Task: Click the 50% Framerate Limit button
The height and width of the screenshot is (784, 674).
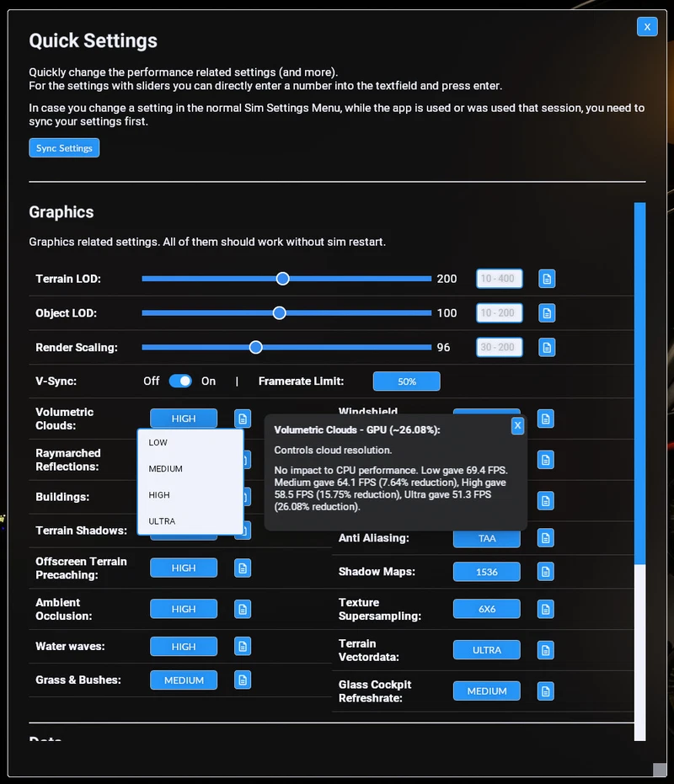Action: (406, 381)
